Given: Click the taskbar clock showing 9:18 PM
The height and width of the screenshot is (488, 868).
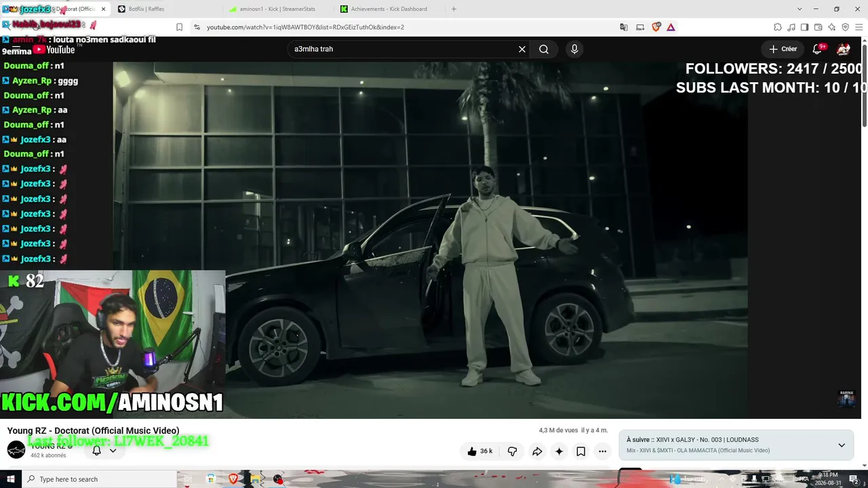Looking at the screenshot, I should coord(827,479).
